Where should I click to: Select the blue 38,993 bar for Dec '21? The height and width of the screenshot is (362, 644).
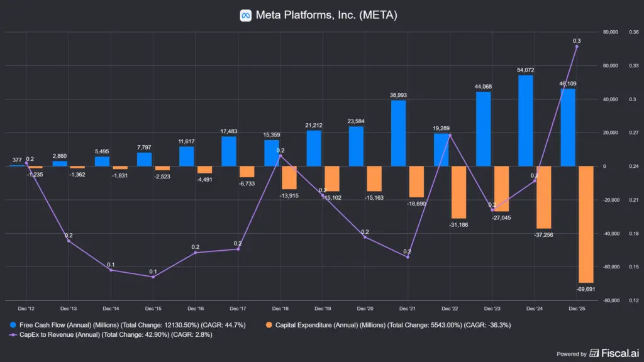(398, 133)
